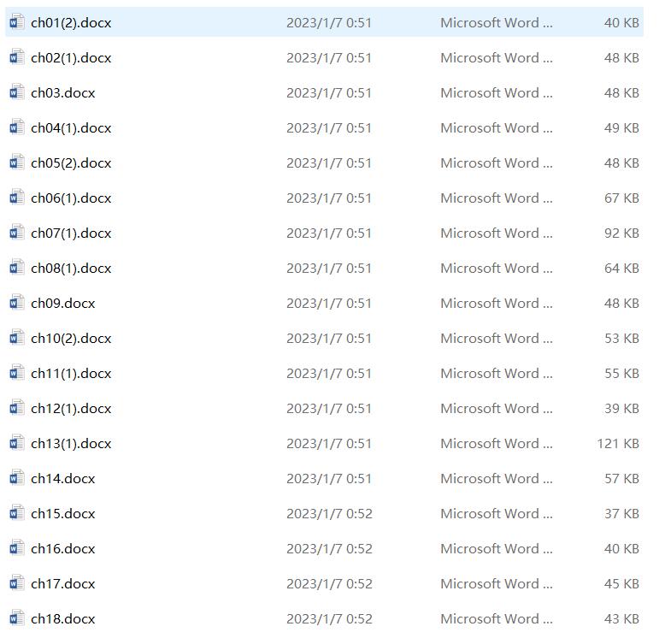Click the Microsoft Word type of ch09.docx
Image resolution: width=671 pixels, height=644 pixels.
click(497, 303)
